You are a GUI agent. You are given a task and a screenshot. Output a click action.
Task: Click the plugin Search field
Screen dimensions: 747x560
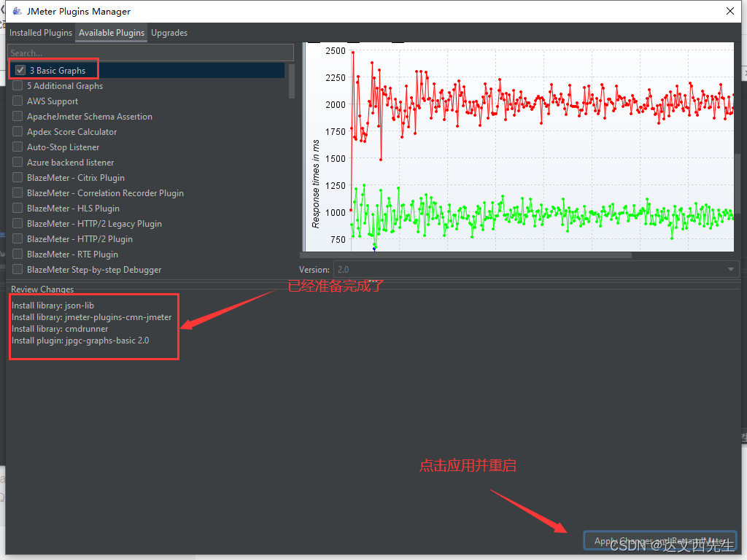(150, 52)
